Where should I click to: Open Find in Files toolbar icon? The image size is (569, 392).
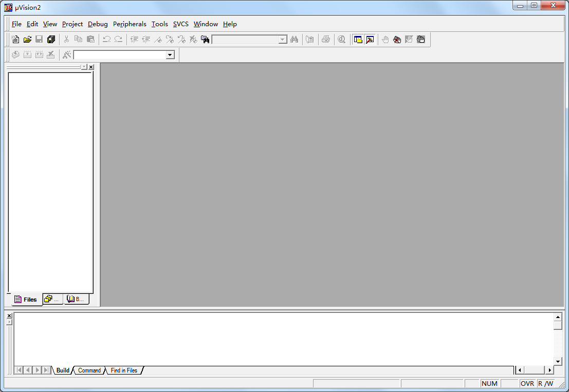point(205,40)
